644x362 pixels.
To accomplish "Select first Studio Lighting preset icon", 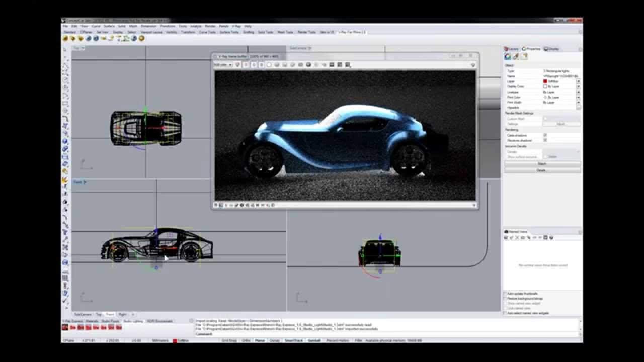I will tap(65, 327).
